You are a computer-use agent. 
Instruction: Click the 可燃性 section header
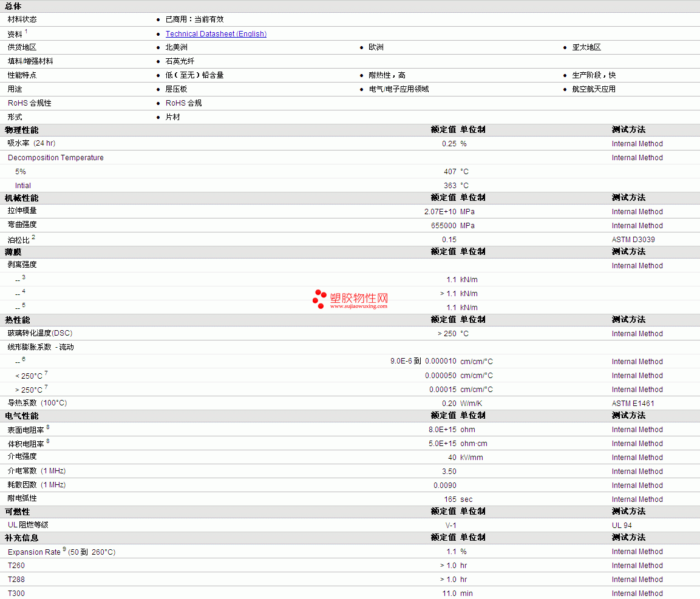coord(18,512)
